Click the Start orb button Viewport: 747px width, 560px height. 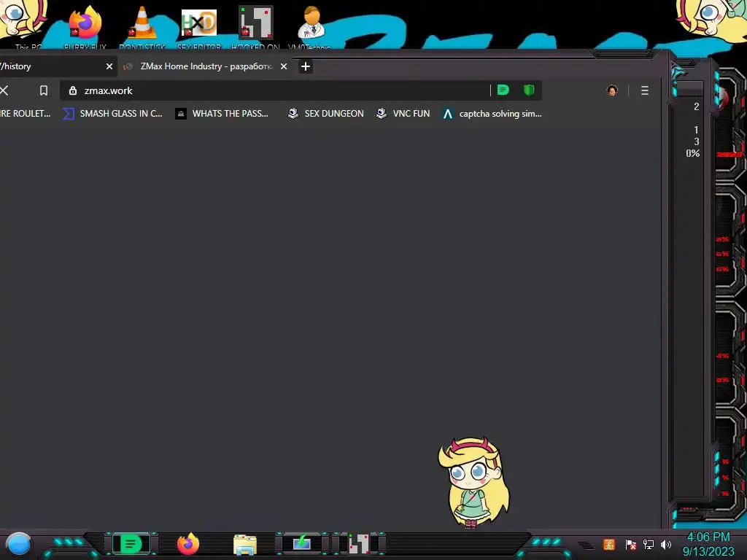pos(19,544)
